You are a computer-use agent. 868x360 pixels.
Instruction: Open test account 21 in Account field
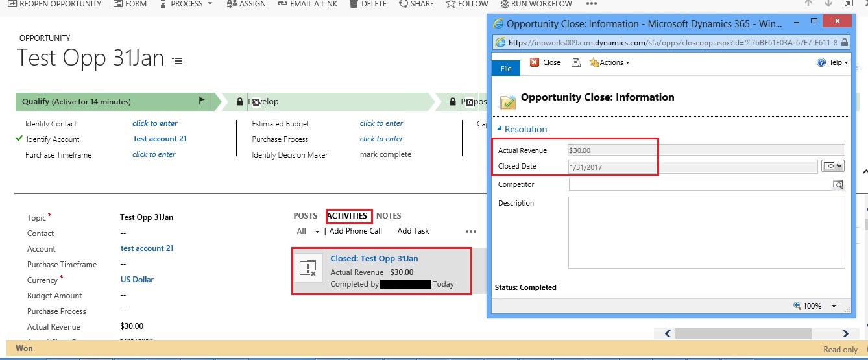click(x=147, y=248)
